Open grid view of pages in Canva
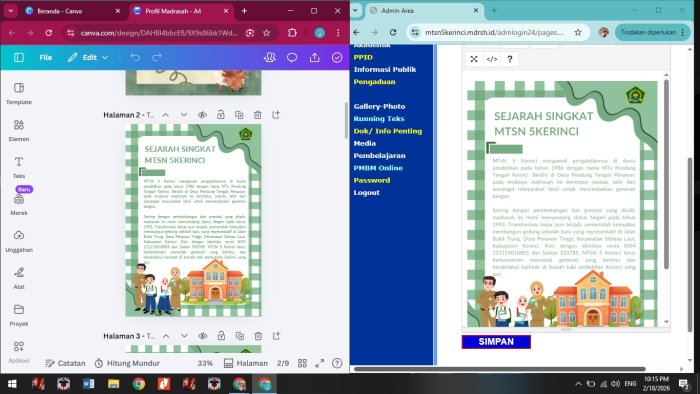The height and width of the screenshot is (394, 700). pyautogui.click(x=302, y=363)
